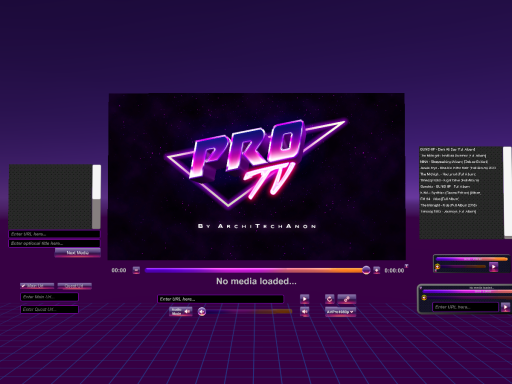Screen dimensions: 512x384
Task: Click the volume icon on the smallest mini controller
Action: [x=438, y=266]
